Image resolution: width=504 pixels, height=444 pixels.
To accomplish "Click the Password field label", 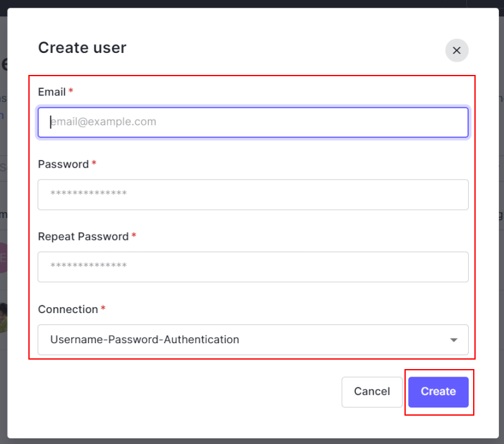I will [63, 164].
